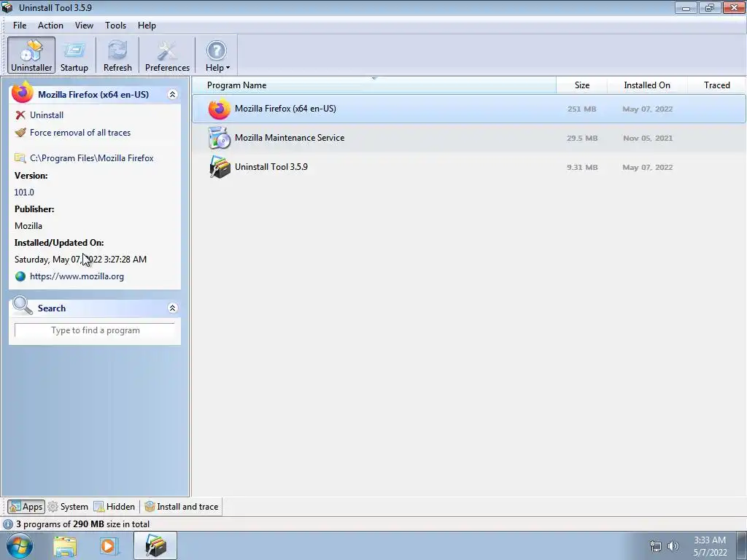Open the network tray icon
The image size is (747, 560).
[656, 546]
